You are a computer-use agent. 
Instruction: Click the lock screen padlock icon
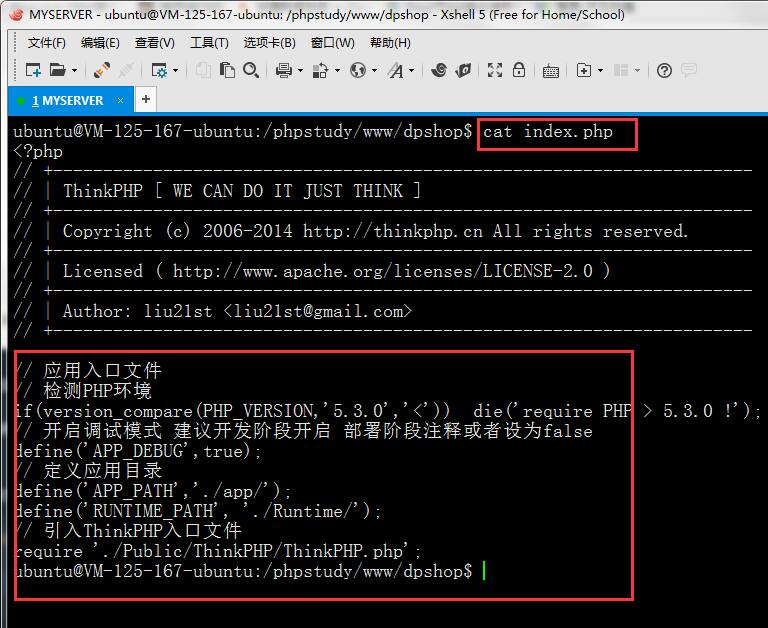[519, 71]
